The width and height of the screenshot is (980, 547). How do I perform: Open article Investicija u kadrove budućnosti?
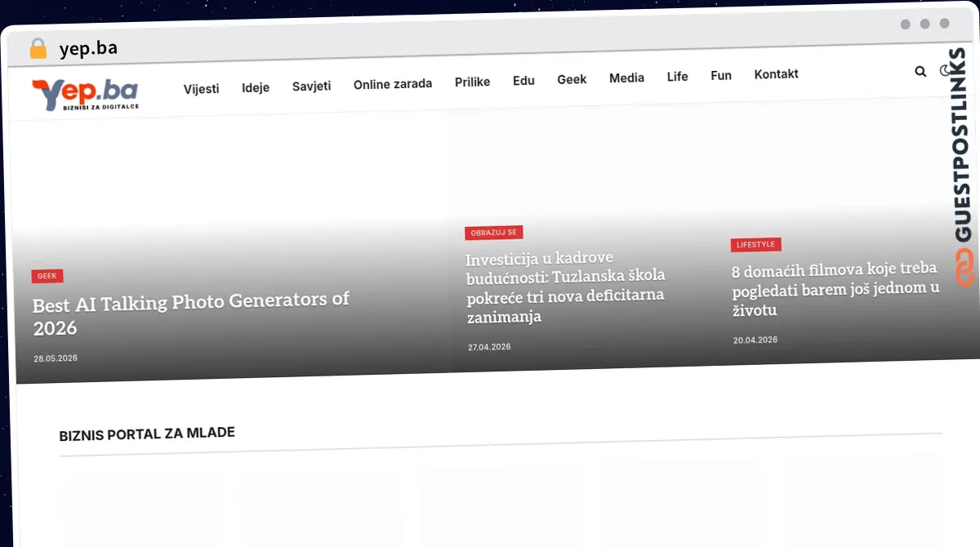(566, 287)
